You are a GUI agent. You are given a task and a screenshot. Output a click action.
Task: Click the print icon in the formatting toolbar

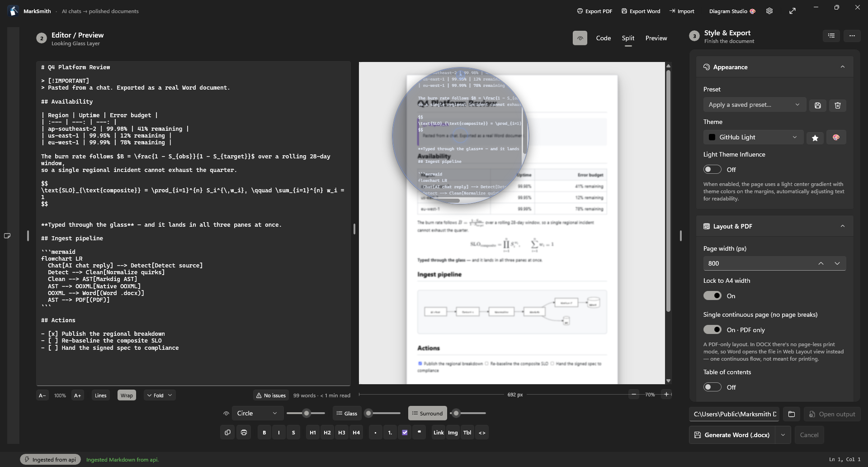click(x=244, y=433)
